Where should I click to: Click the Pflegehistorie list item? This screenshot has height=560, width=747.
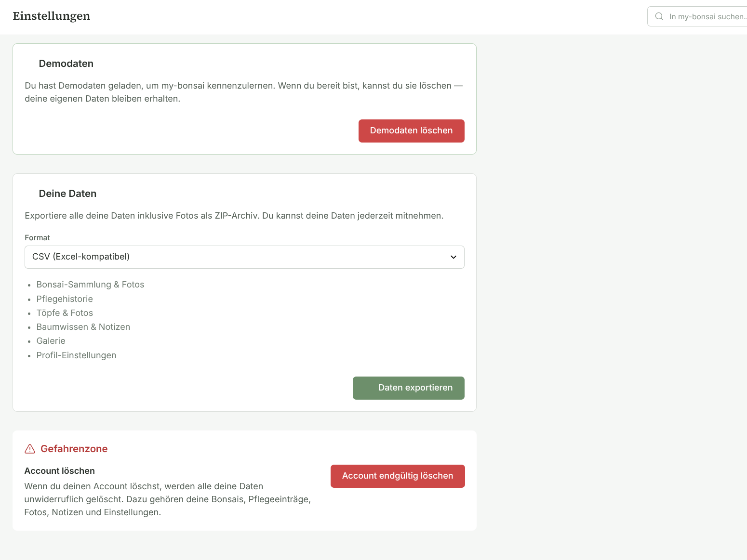coord(65,299)
